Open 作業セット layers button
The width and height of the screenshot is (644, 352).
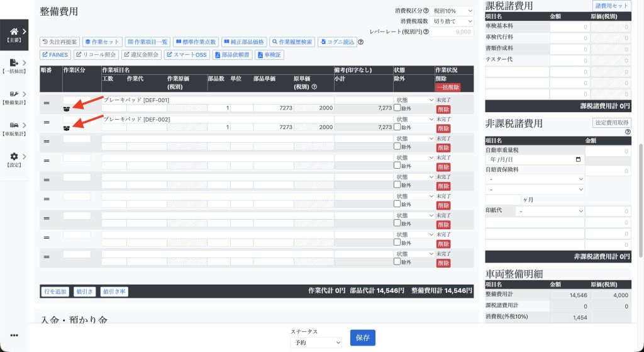click(103, 42)
